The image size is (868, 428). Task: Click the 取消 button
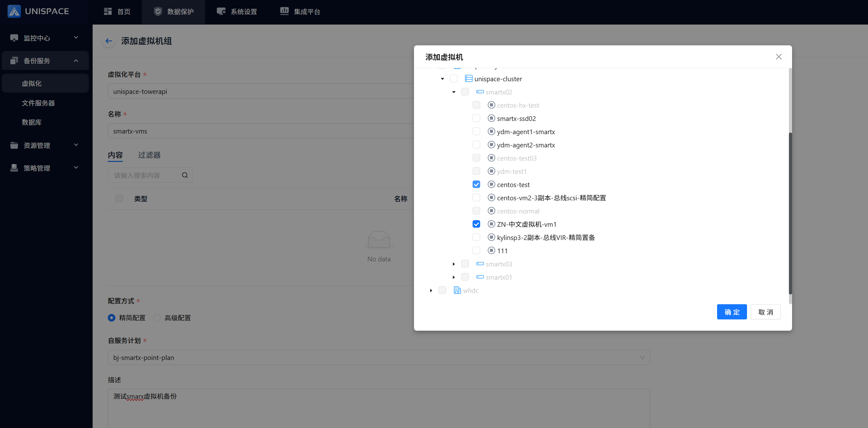click(765, 312)
